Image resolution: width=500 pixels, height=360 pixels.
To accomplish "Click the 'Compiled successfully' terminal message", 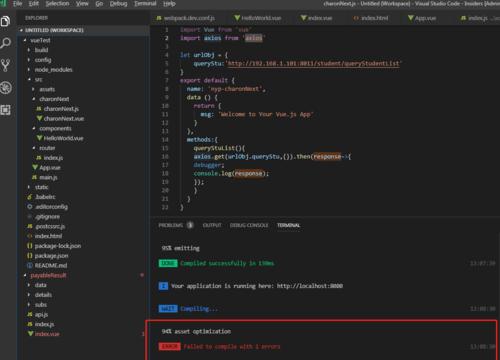I will [x=227, y=263].
